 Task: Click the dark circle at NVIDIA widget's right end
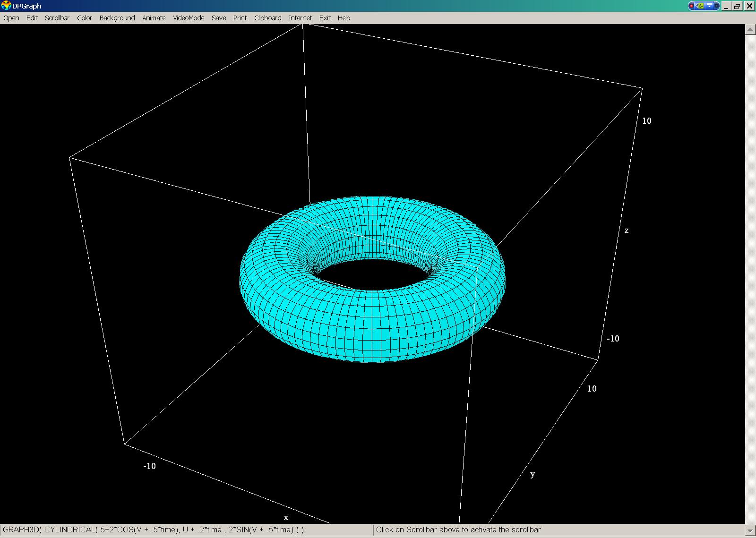(x=717, y=6)
